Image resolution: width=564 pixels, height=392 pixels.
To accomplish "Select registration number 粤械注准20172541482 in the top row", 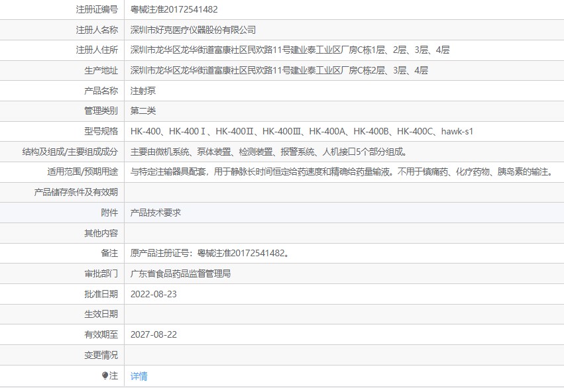I will 174,9.
